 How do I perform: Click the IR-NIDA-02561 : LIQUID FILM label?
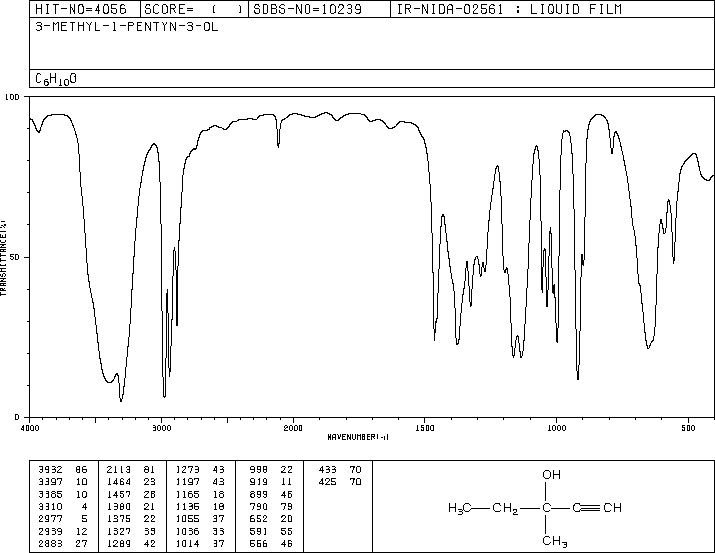pyautogui.click(x=509, y=9)
